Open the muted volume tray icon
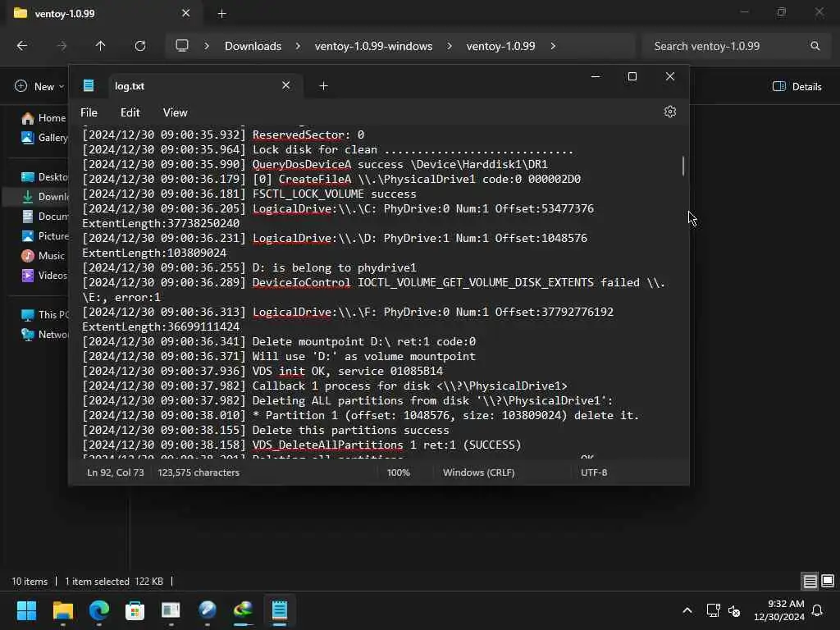This screenshot has width=840, height=630. (734, 610)
